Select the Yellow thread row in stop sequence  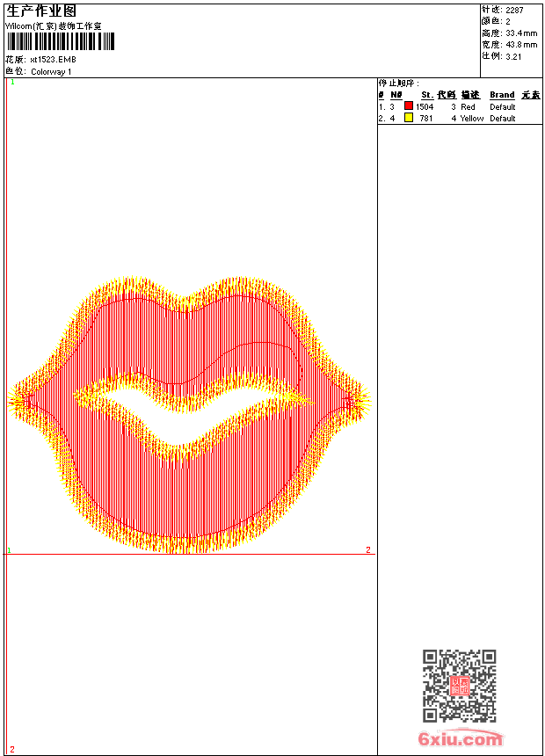[459, 118]
